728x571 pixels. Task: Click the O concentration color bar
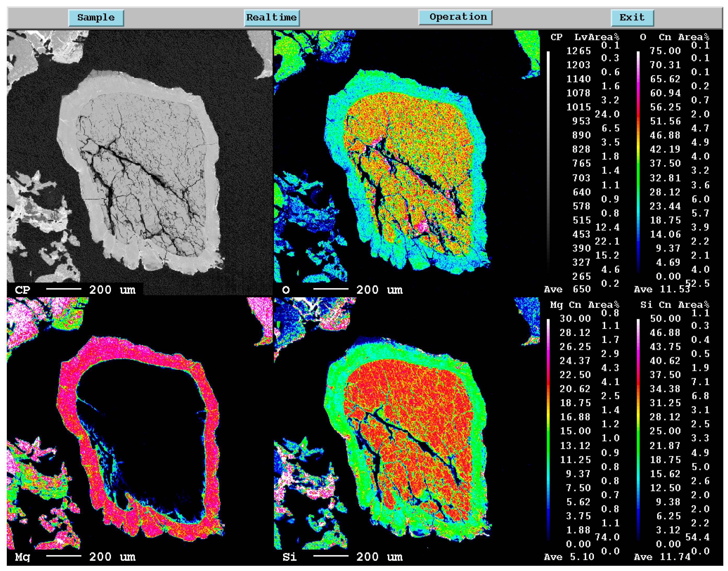click(638, 162)
